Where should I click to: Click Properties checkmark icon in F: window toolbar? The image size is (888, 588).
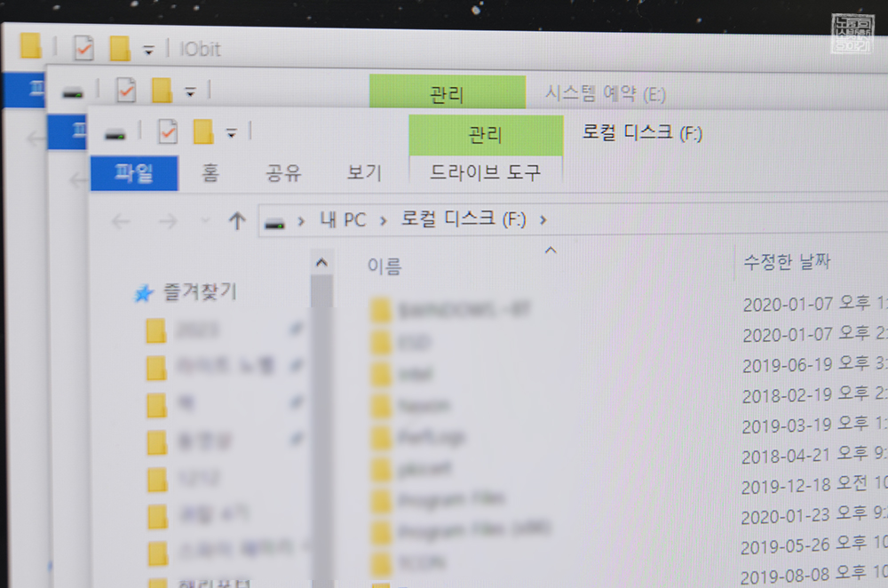[168, 132]
